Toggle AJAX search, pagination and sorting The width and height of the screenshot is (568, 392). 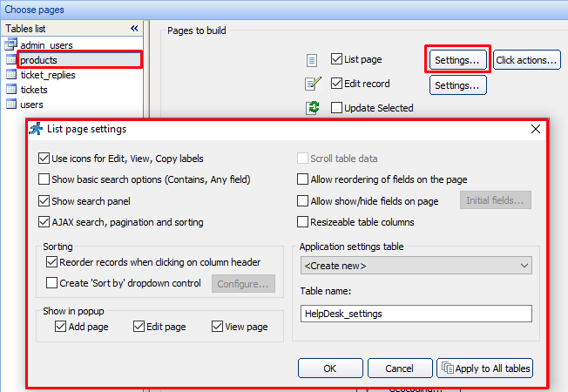44,222
